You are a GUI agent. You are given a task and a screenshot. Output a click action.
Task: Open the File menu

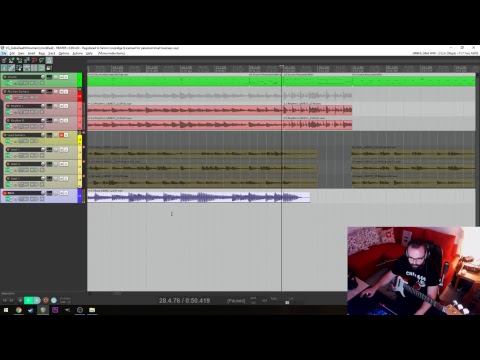tap(4, 53)
